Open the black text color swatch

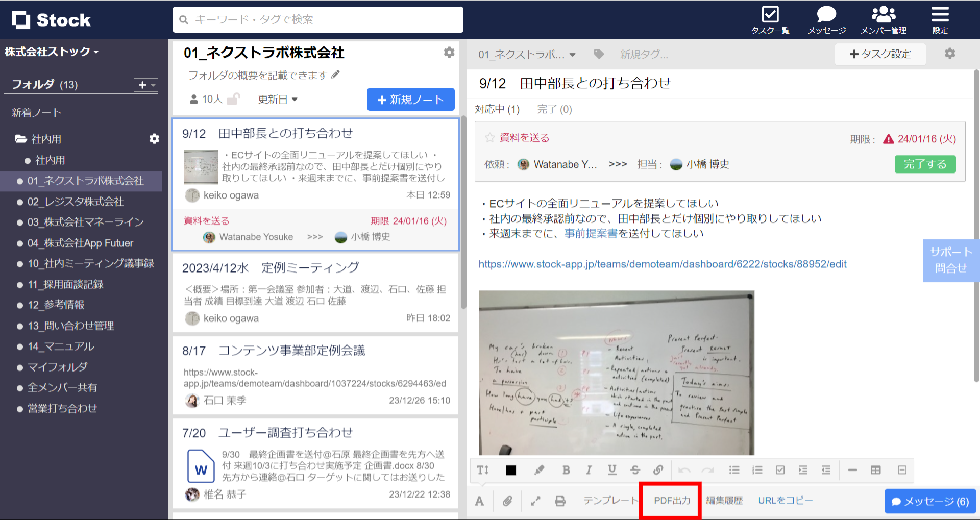pos(511,470)
